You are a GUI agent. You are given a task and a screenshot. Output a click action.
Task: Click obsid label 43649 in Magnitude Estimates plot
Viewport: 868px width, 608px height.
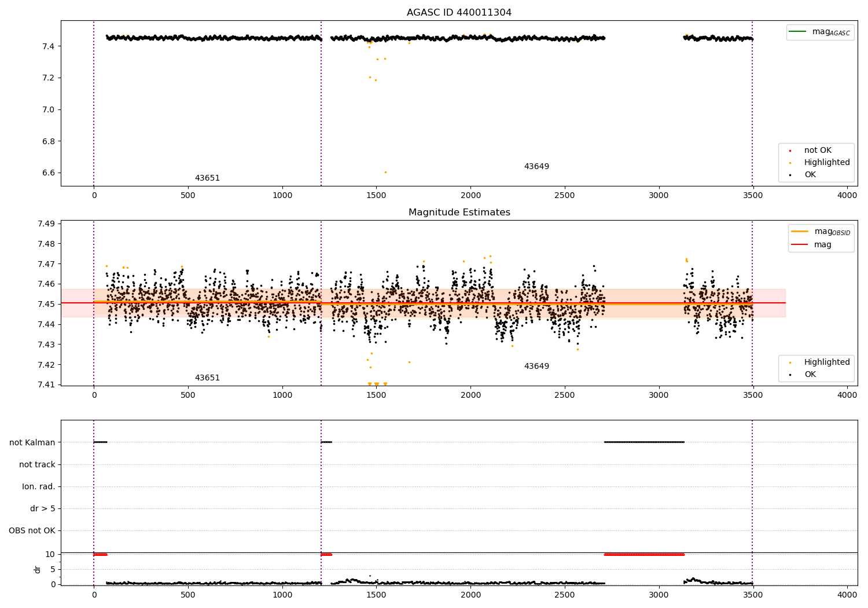(x=536, y=367)
